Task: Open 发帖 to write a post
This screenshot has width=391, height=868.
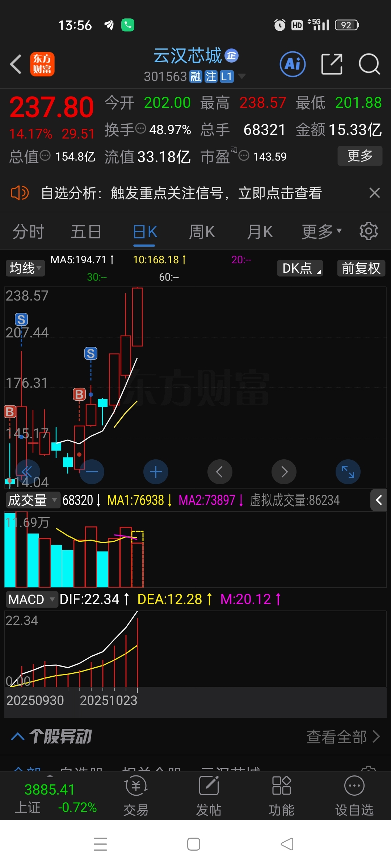Action: tap(209, 796)
